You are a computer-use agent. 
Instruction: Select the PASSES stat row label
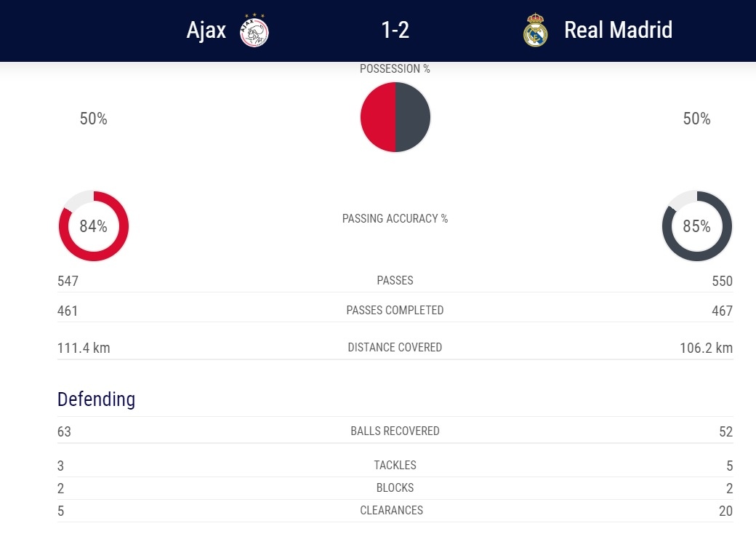(x=395, y=280)
